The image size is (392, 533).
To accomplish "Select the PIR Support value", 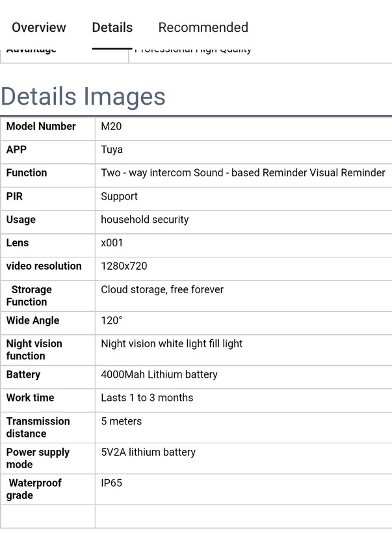I will click(x=120, y=197).
